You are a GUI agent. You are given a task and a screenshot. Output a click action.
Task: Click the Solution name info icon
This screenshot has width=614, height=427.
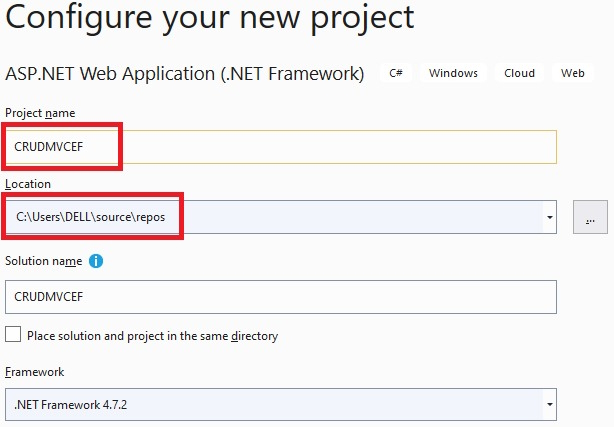coord(96,261)
